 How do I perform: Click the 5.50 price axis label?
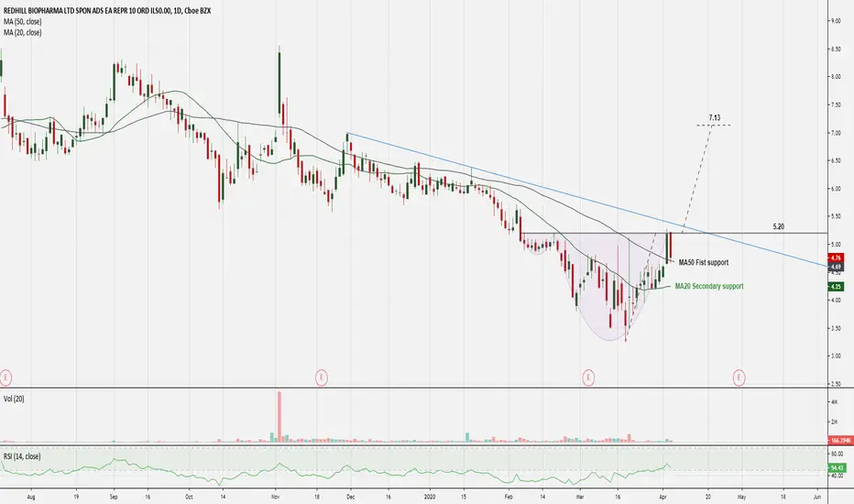835,216
